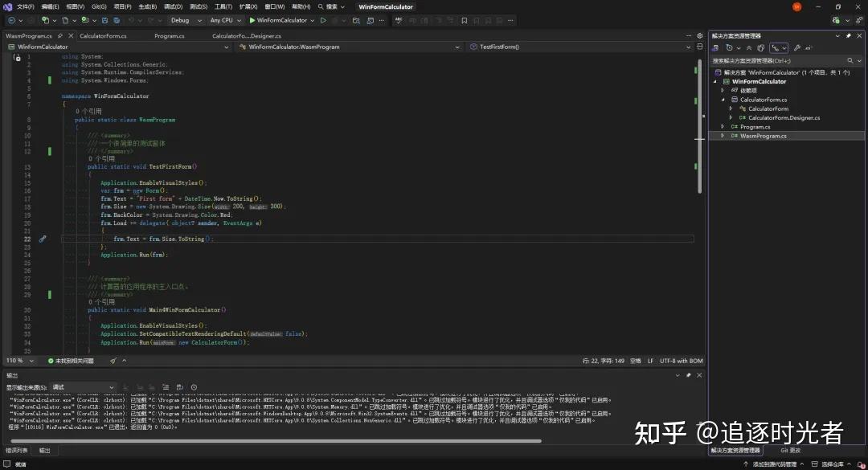The width and height of the screenshot is (868, 470).
Task: Collapse the CalculatorForm.cs tree node
Action: [x=723, y=100]
